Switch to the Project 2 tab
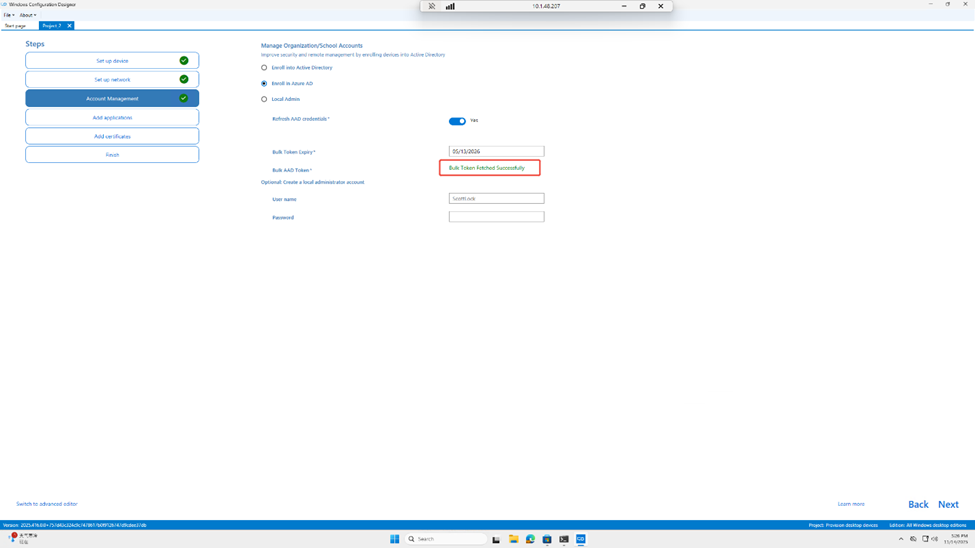 pyautogui.click(x=52, y=26)
